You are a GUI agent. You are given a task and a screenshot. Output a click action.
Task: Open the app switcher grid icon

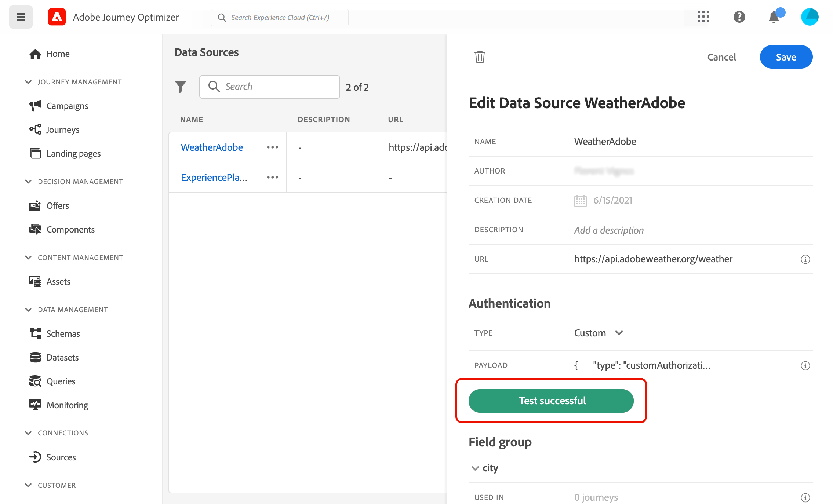click(703, 17)
